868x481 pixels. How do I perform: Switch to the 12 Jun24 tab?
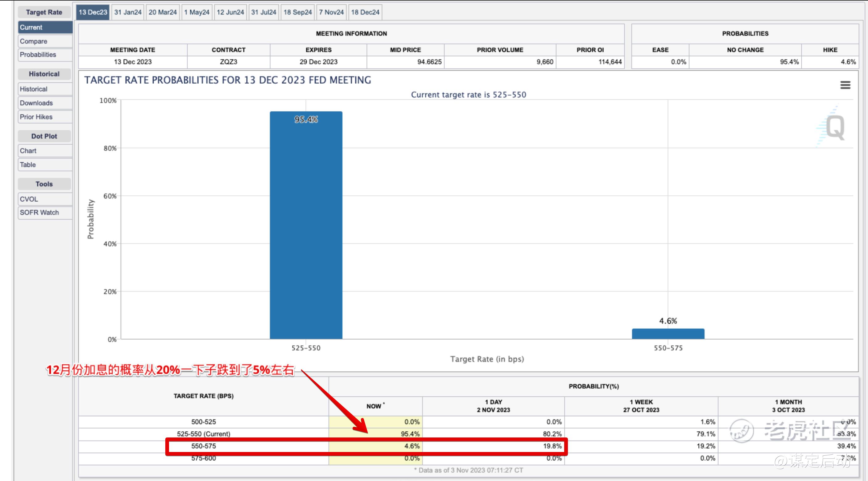point(230,12)
